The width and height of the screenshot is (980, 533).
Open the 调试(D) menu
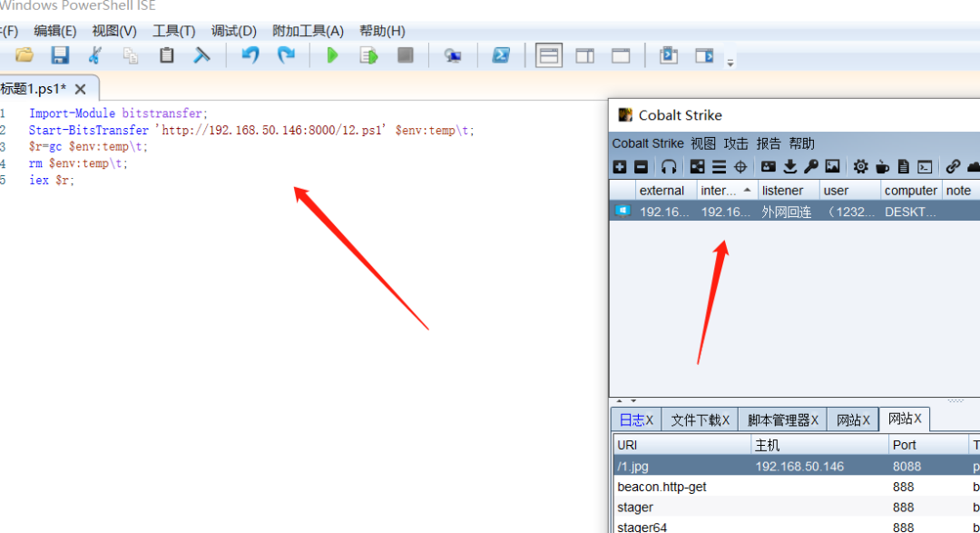234,31
